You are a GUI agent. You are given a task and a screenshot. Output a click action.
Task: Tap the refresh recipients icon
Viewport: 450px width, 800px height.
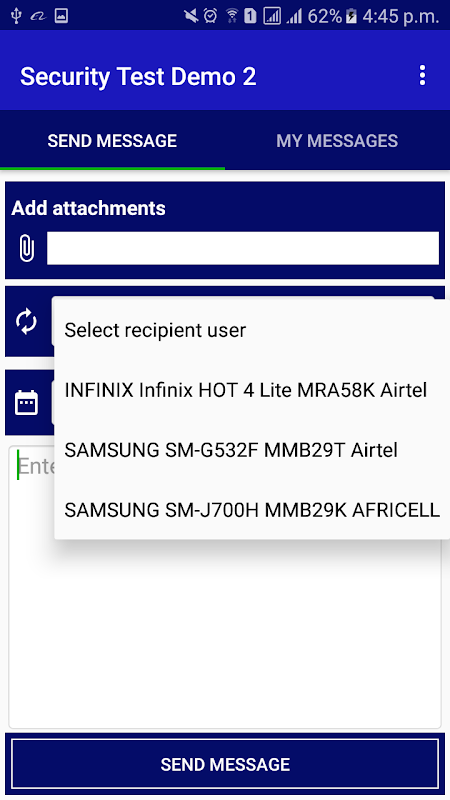(x=26, y=322)
